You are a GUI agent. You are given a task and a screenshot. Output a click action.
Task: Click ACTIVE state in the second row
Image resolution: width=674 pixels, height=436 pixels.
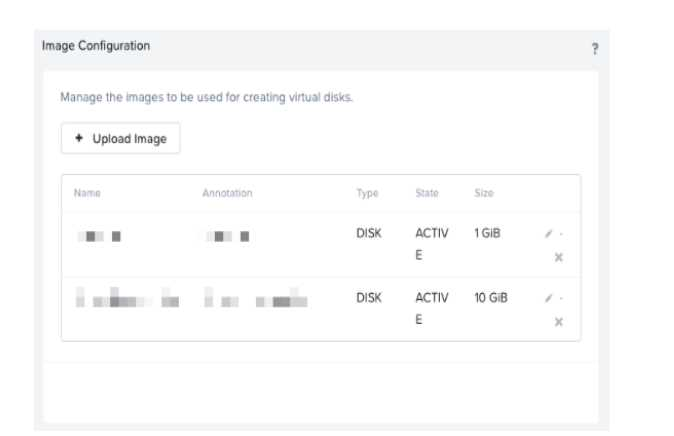pyautogui.click(x=431, y=308)
